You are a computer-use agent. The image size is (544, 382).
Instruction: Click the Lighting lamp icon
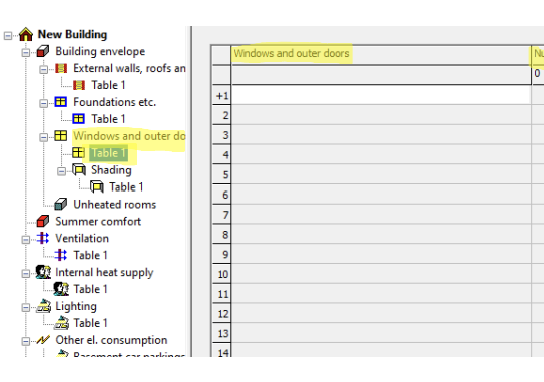coord(44,306)
